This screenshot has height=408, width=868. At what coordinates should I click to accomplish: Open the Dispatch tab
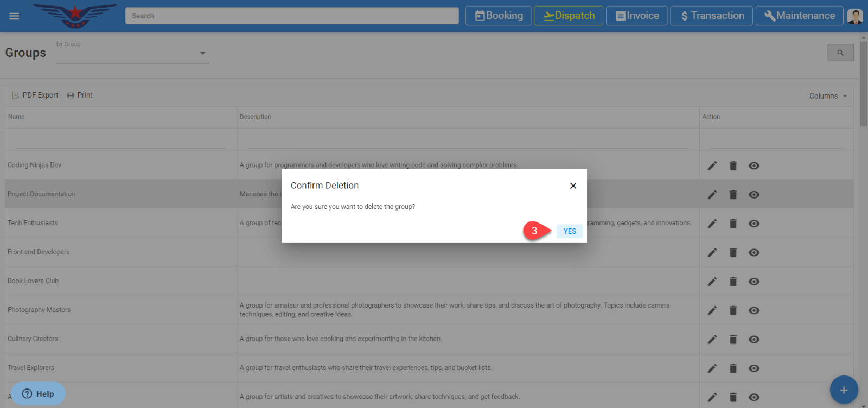tap(569, 16)
